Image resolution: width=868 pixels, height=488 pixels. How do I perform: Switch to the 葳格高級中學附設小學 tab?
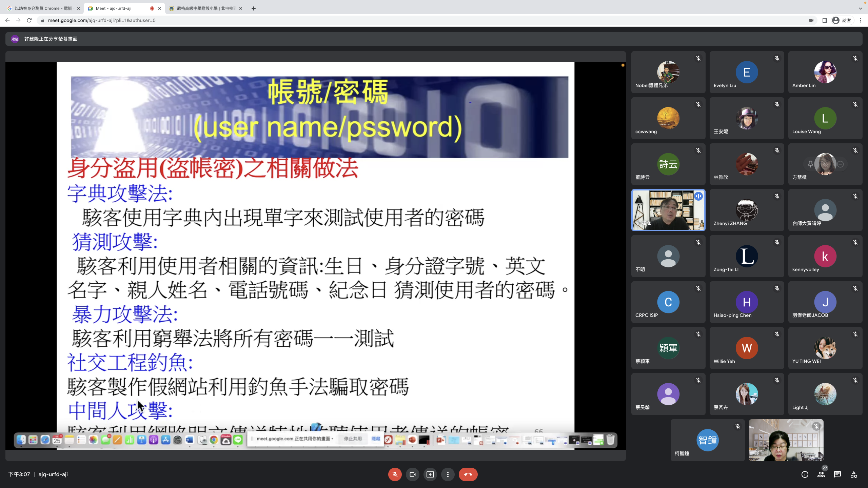205,8
